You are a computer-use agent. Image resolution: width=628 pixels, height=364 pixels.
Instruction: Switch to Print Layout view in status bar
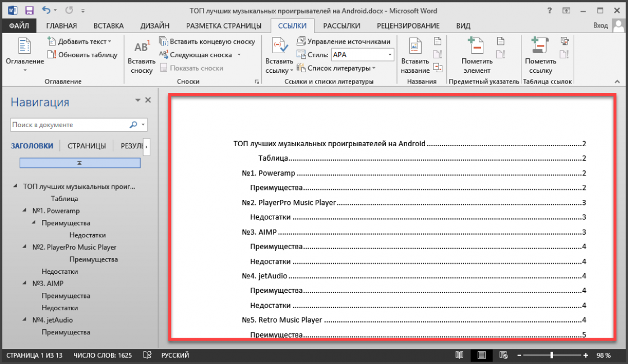coord(482,355)
